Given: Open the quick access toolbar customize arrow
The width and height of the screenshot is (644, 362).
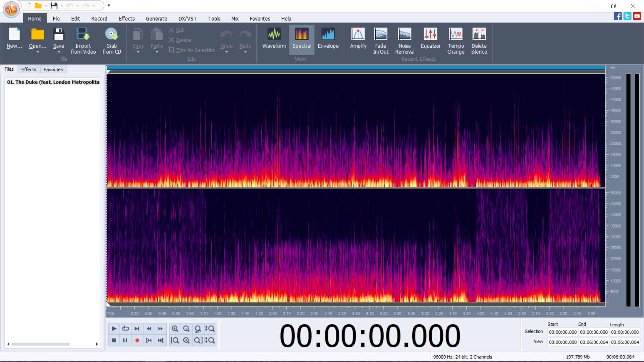Looking at the screenshot, I should [x=109, y=5].
